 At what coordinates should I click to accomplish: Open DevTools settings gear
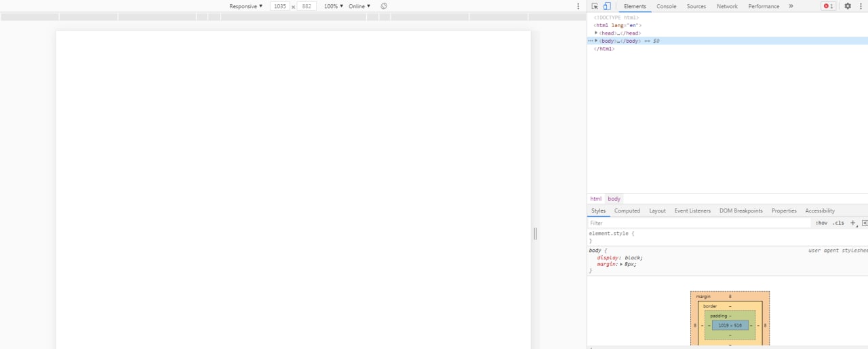click(x=848, y=6)
